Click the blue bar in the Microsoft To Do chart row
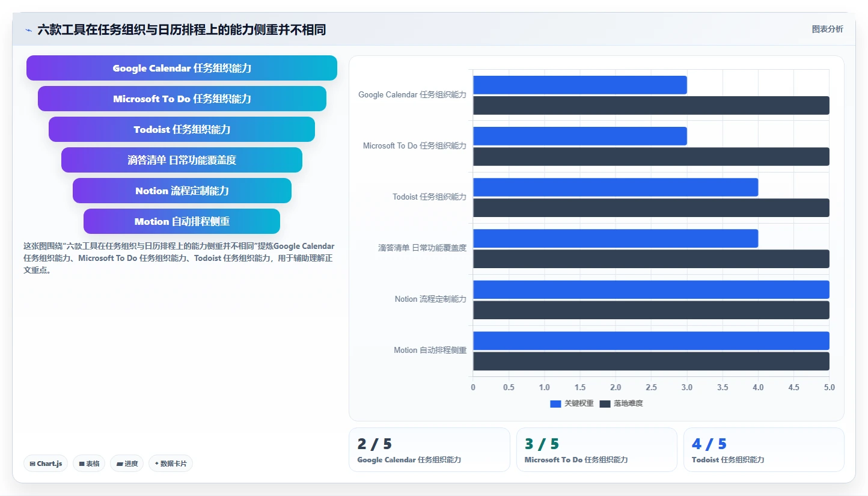 579,136
